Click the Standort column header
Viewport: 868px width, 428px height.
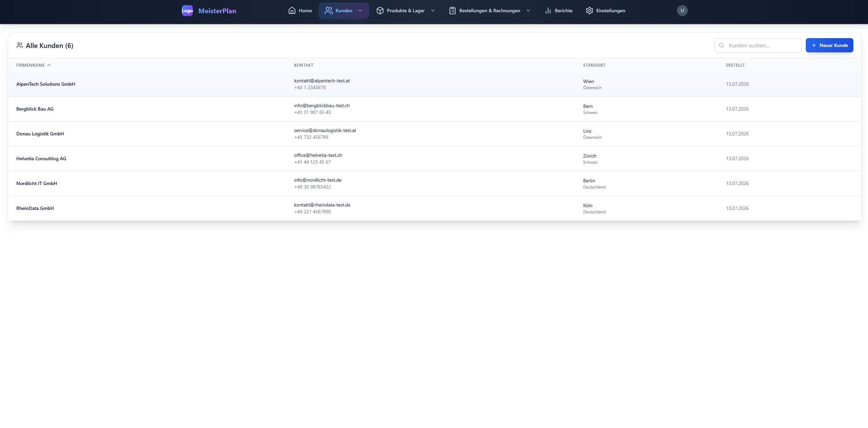coord(594,65)
